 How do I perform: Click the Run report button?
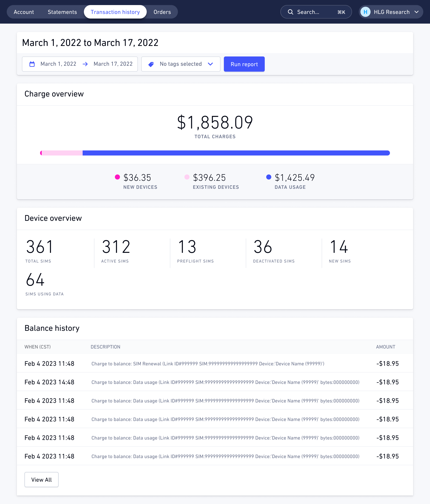tap(244, 64)
